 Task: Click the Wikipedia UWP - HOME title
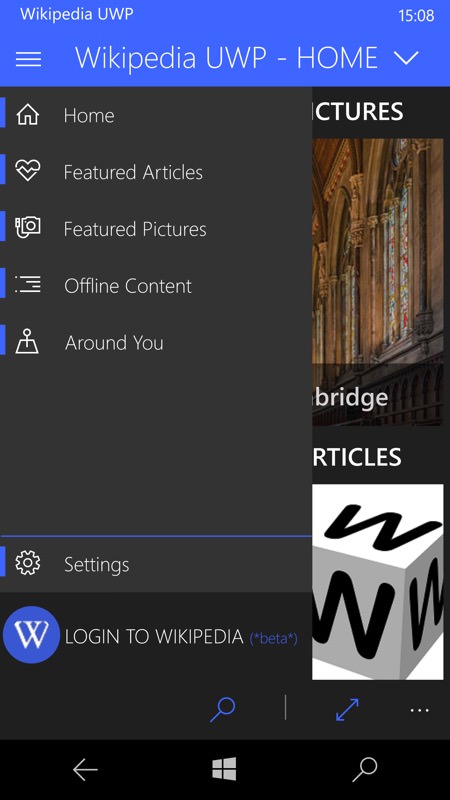227,58
